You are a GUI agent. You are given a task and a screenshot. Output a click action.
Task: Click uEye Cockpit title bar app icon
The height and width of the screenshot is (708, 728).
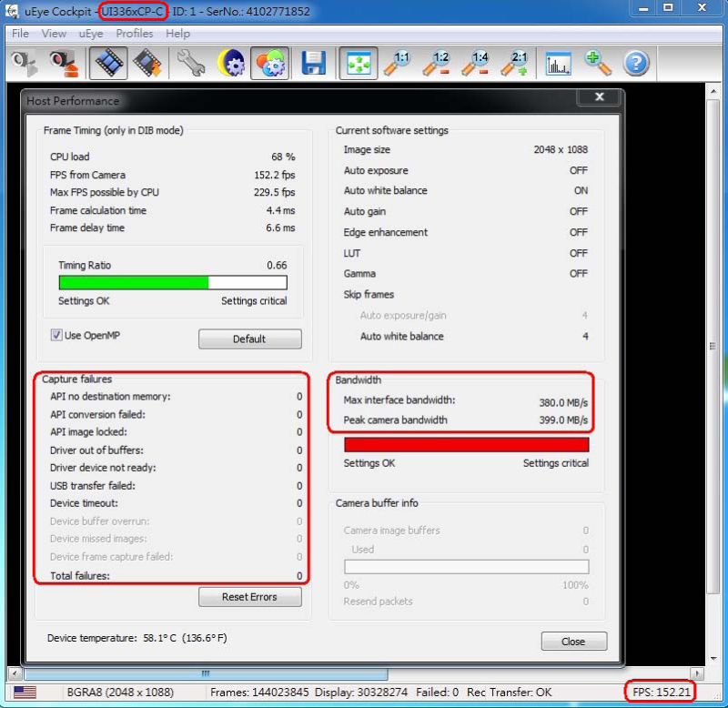[12, 11]
